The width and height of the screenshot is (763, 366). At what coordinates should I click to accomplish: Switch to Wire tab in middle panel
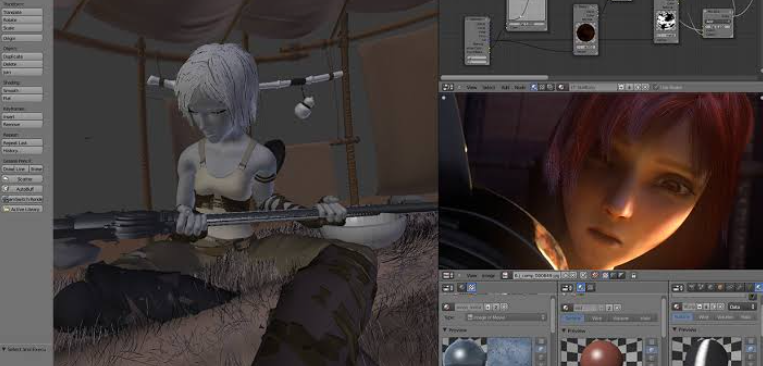596,318
